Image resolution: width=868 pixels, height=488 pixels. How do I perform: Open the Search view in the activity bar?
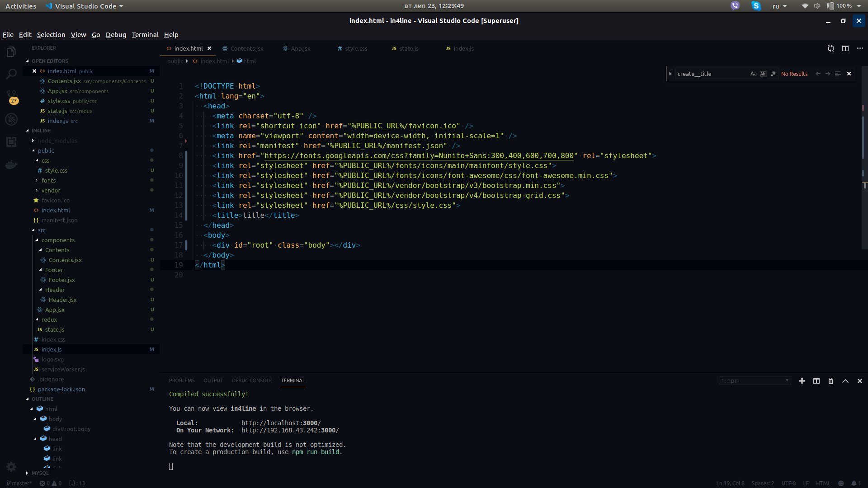pos(11,74)
